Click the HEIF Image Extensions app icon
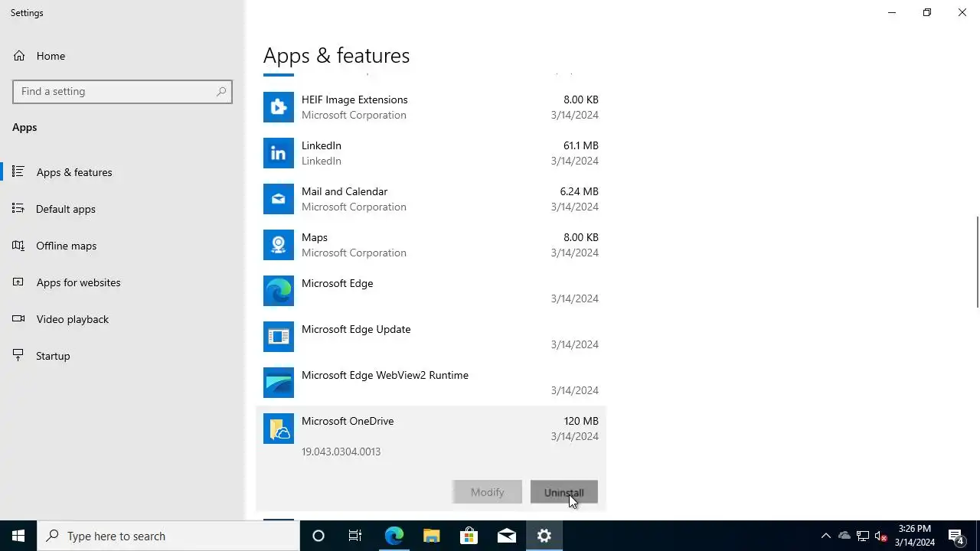The width and height of the screenshot is (980, 551). 279,107
